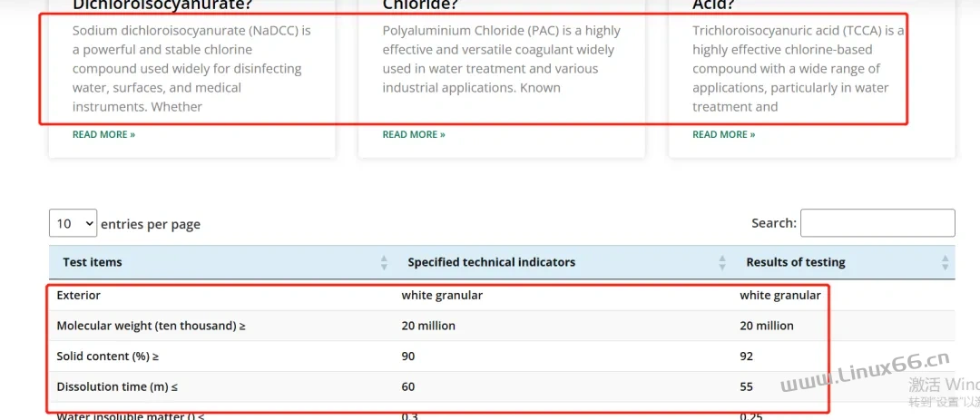Image resolution: width=980 pixels, height=420 pixels.
Task: Click the 'Search:' label
Action: 774,222
